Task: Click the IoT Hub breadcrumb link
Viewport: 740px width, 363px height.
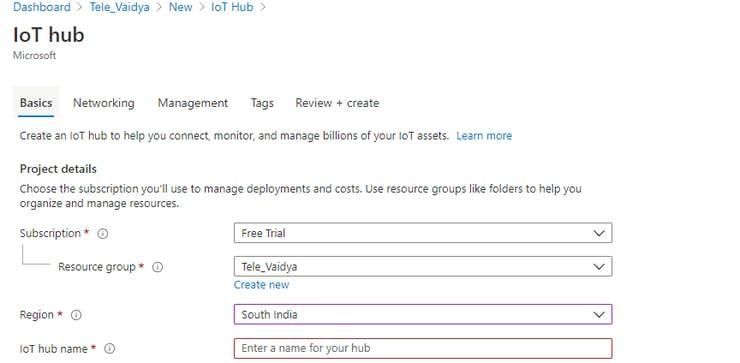Action: [x=232, y=7]
